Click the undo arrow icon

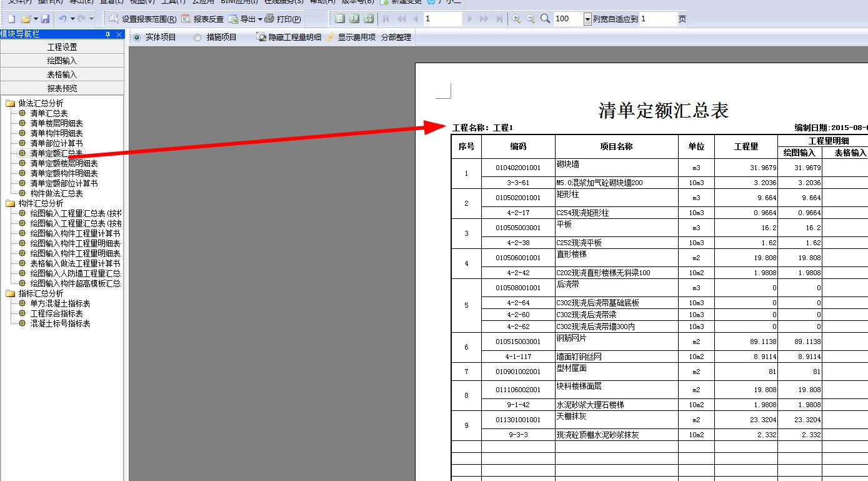click(63, 19)
